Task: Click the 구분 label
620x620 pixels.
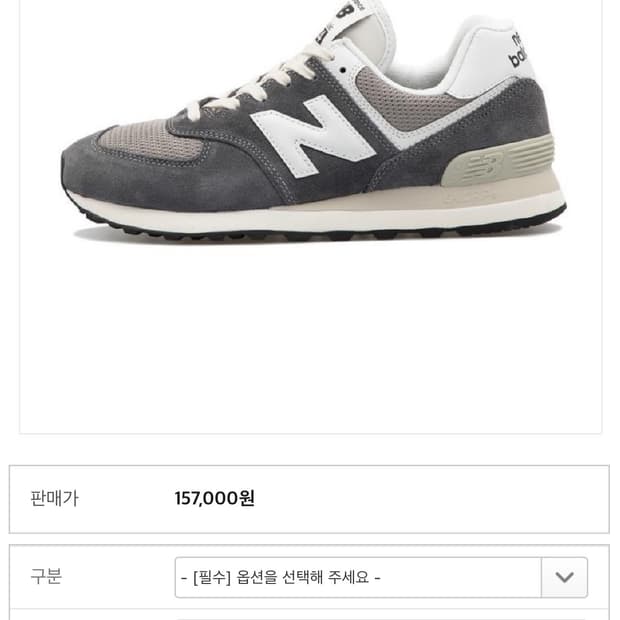Action: click(x=46, y=577)
